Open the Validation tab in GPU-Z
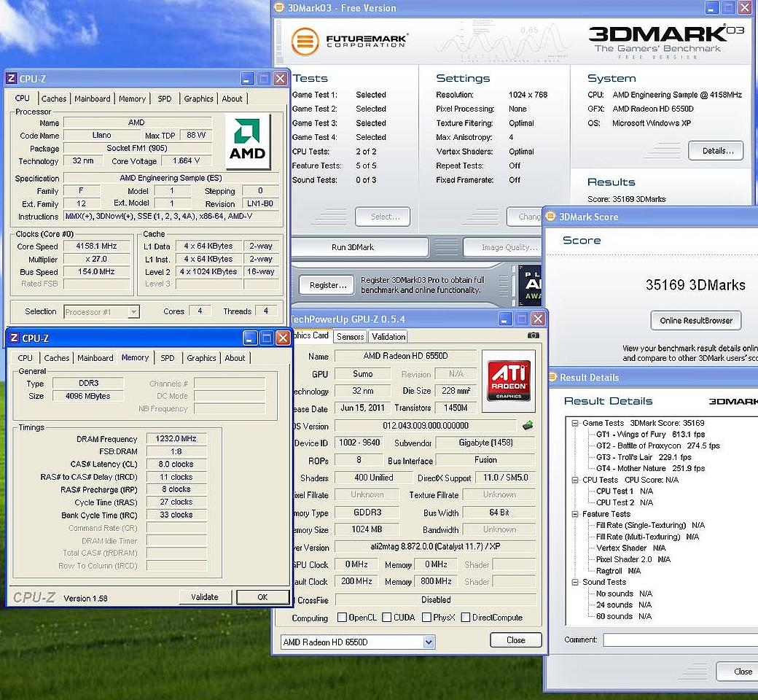Image resolution: width=758 pixels, height=700 pixels. 388,337
